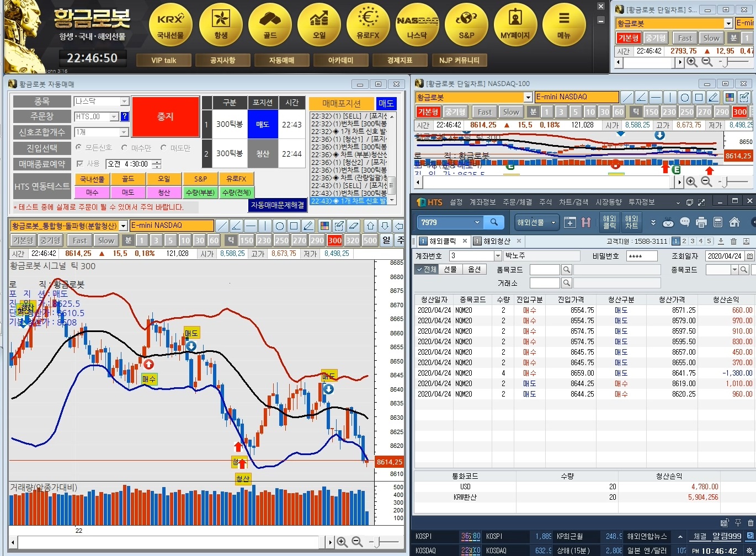756x556 pixels.
Task: Open the 메뉴 hamburger coin button
Action: (x=564, y=24)
